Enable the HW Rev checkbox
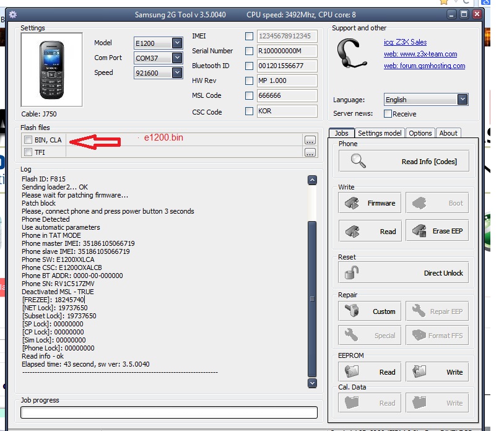The height and width of the screenshot is (431, 504). [x=249, y=81]
